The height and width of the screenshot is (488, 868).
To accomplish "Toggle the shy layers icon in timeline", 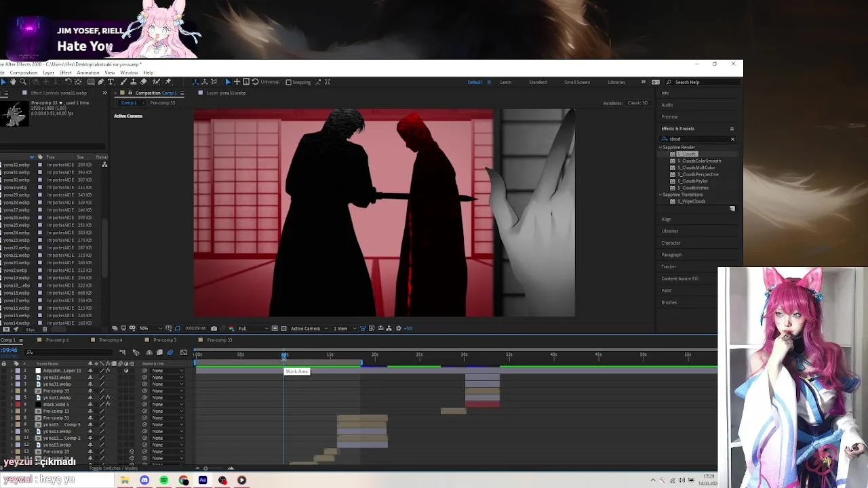I will [149, 352].
